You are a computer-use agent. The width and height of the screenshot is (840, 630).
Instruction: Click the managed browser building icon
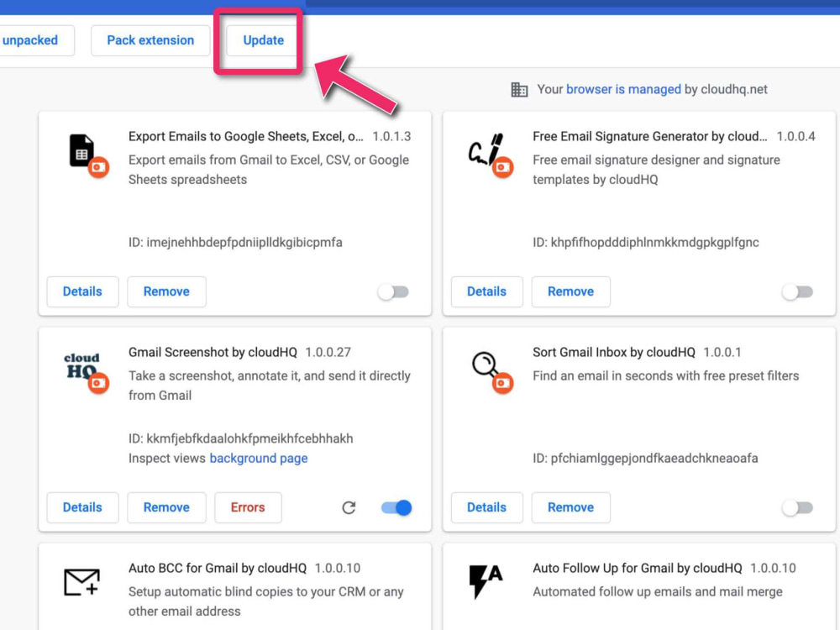pyautogui.click(x=519, y=90)
